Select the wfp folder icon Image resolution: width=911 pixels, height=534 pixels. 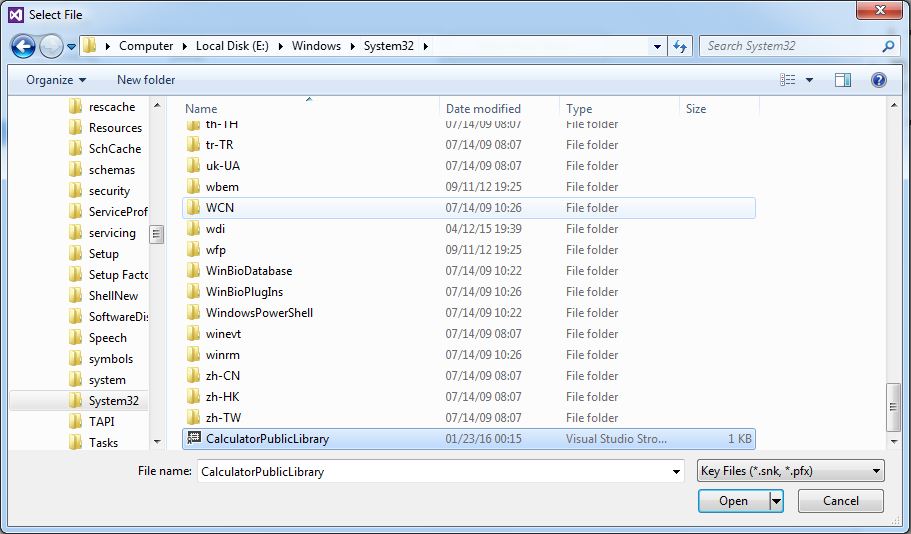(x=194, y=250)
